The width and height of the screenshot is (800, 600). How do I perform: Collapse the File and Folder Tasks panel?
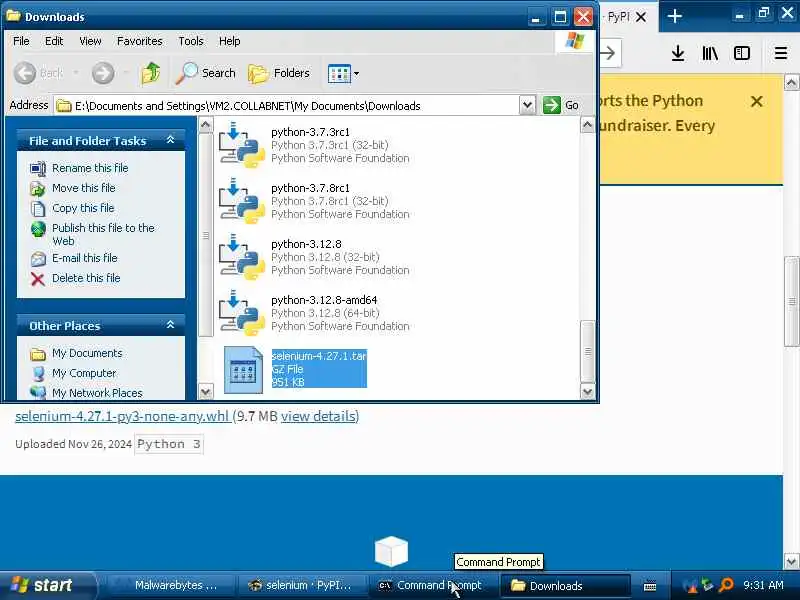point(170,140)
